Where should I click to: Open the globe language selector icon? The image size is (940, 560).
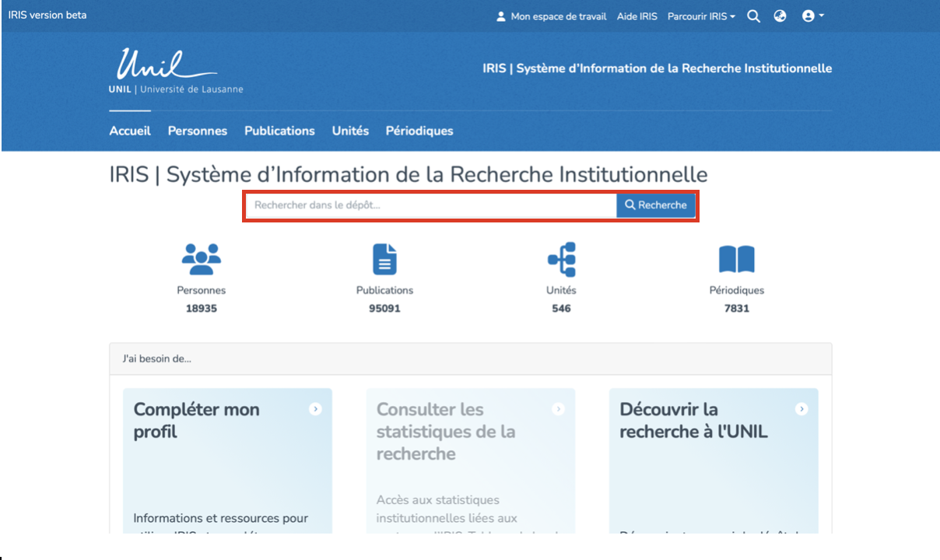[780, 16]
